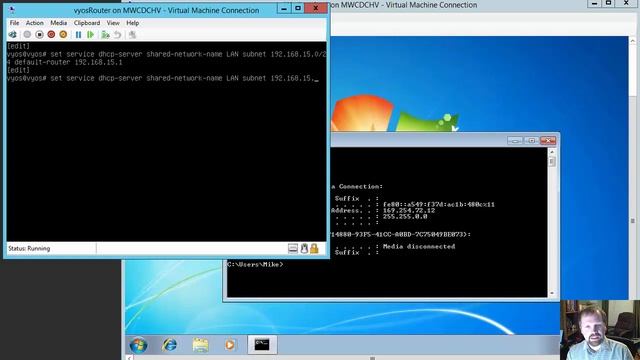
Task: Close the Command Prompt window in Windows 7
Action: (548, 140)
